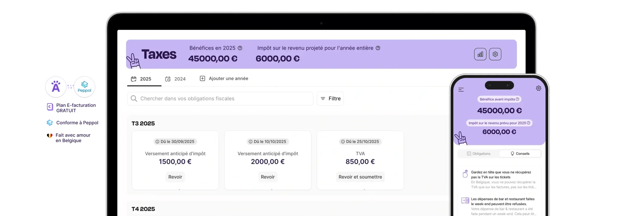This screenshot has height=216, width=644.
Task: Click help icon on Bénéfice avant impôts pill
Action: coord(517,99)
